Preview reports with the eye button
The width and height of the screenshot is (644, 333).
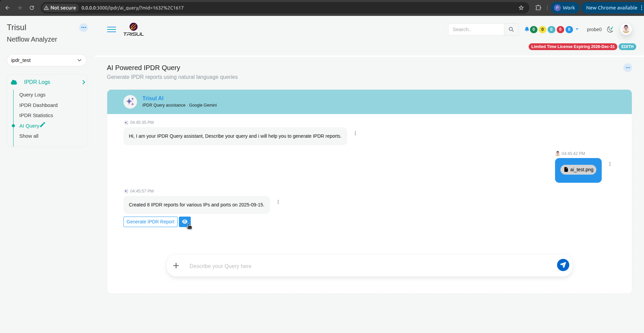(185, 222)
